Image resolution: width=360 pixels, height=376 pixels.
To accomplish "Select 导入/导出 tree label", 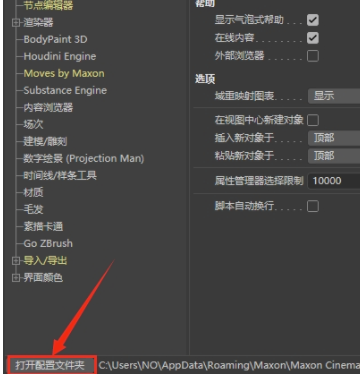I will [x=45, y=261].
